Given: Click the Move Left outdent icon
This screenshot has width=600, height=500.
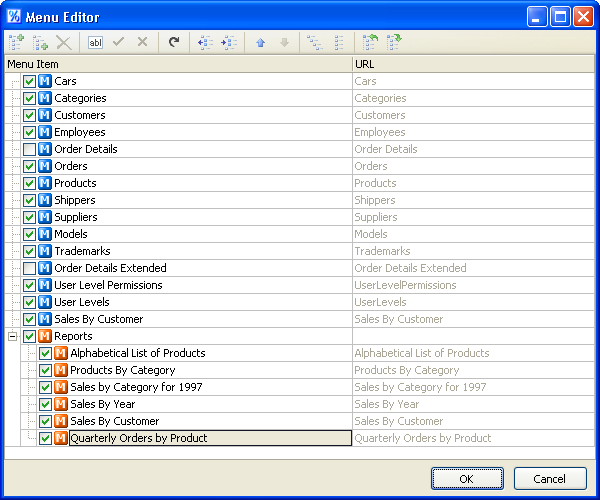Looking at the screenshot, I should click(x=205, y=42).
